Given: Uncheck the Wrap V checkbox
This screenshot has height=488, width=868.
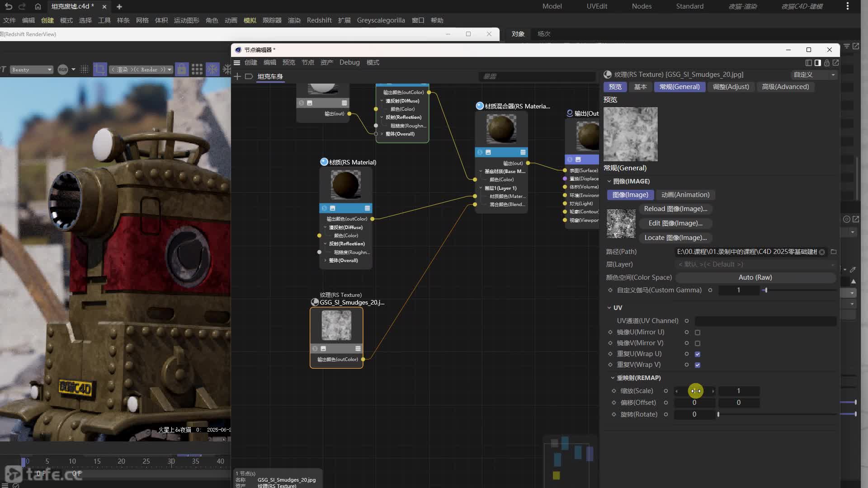Looking at the screenshot, I should click(698, 365).
